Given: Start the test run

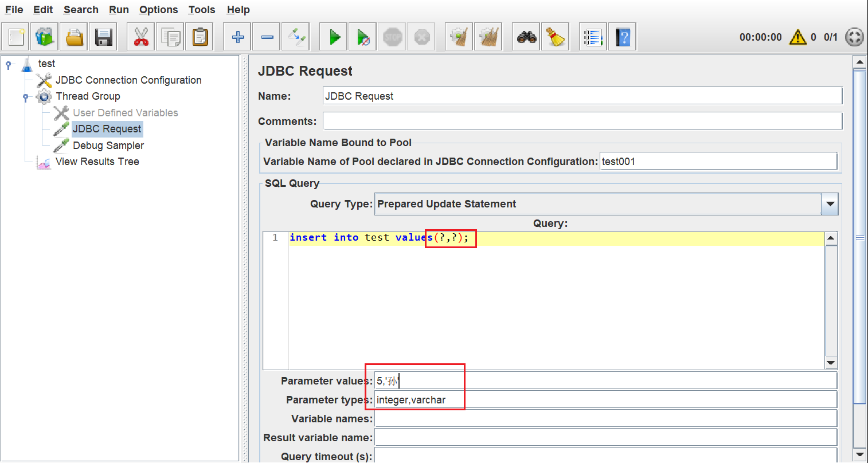Looking at the screenshot, I should [x=334, y=37].
